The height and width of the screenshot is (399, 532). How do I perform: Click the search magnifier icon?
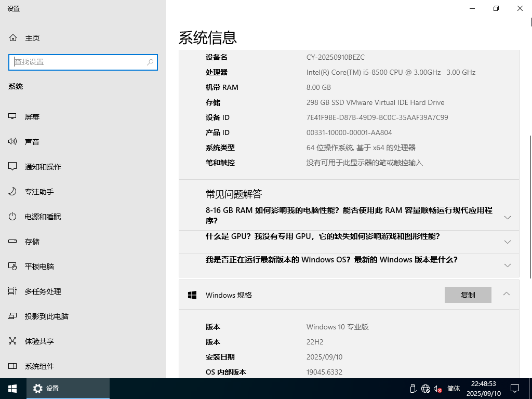(150, 62)
